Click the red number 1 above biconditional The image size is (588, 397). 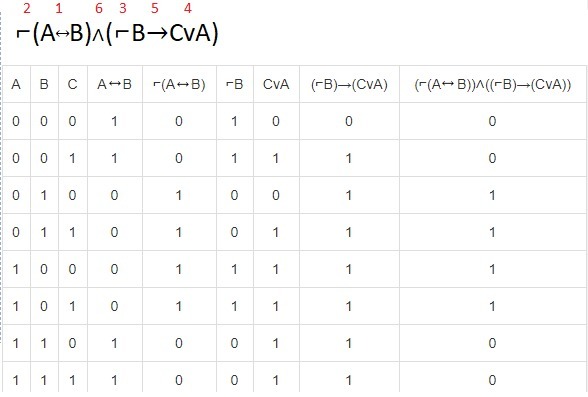tap(59, 8)
